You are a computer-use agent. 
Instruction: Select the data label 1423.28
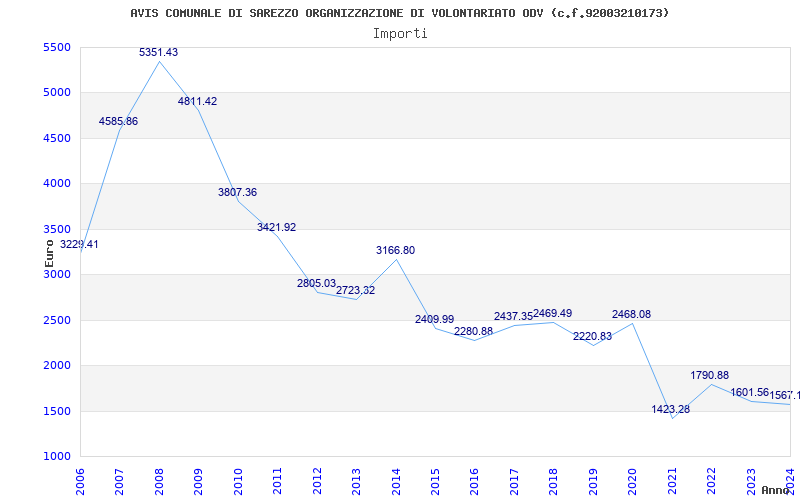(x=670, y=409)
